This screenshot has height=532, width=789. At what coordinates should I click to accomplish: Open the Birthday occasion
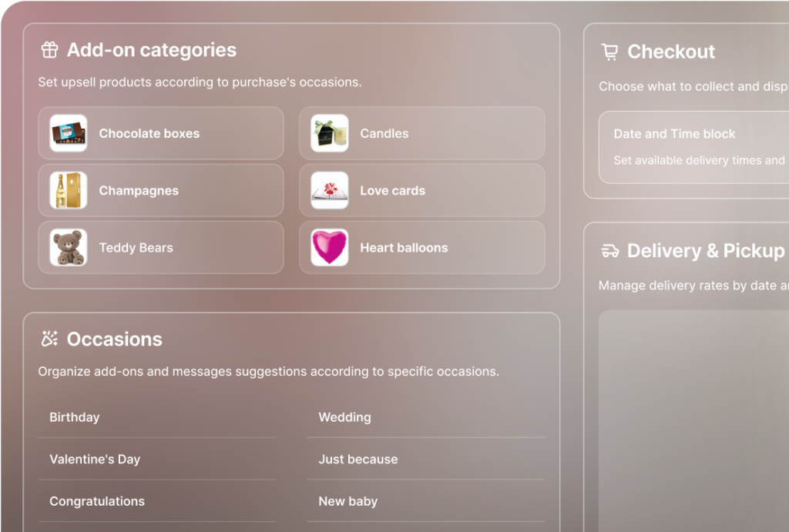coord(75,417)
